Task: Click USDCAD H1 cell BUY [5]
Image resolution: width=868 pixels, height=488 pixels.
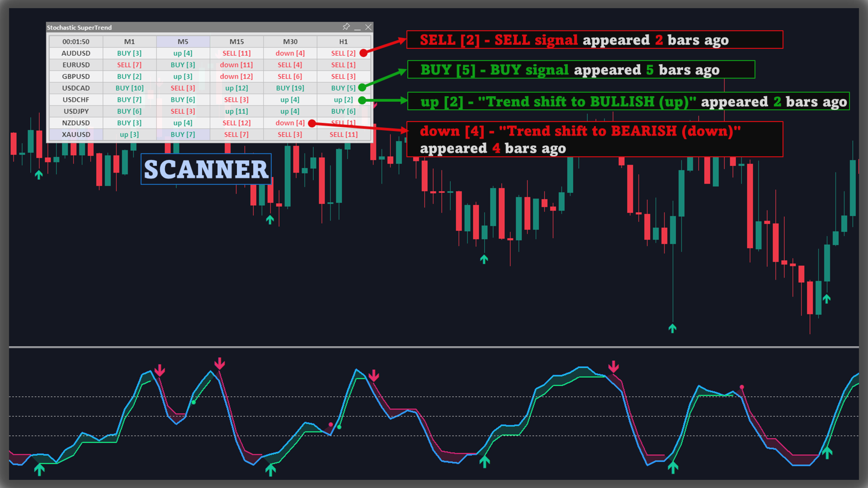Action: (344, 88)
